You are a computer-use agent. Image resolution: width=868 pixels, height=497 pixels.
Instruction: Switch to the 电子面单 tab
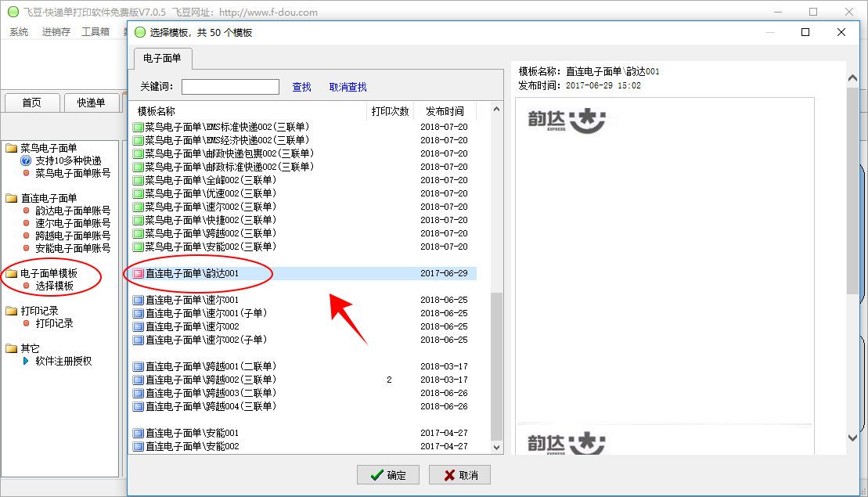pyautogui.click(x=162, y=58)
